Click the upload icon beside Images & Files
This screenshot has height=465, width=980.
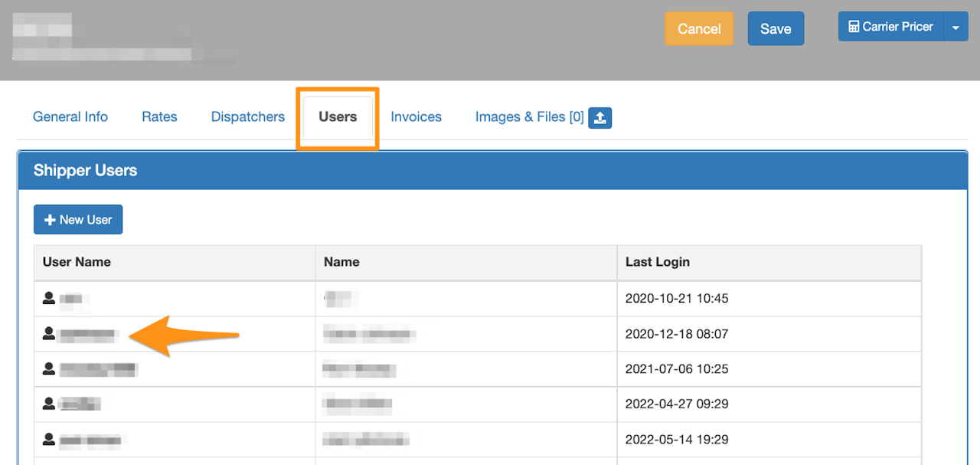(599, 117)
